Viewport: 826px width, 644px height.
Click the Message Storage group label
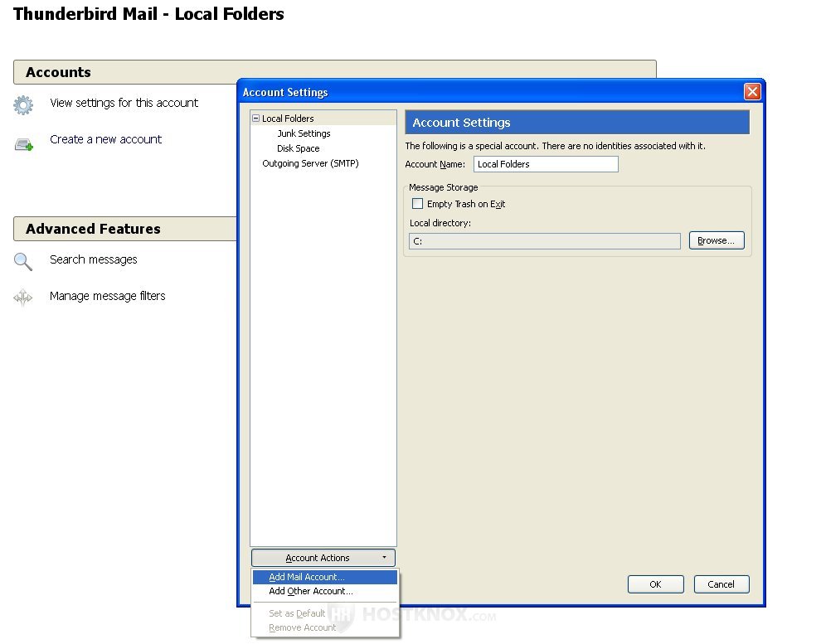(x=443, y=187)
